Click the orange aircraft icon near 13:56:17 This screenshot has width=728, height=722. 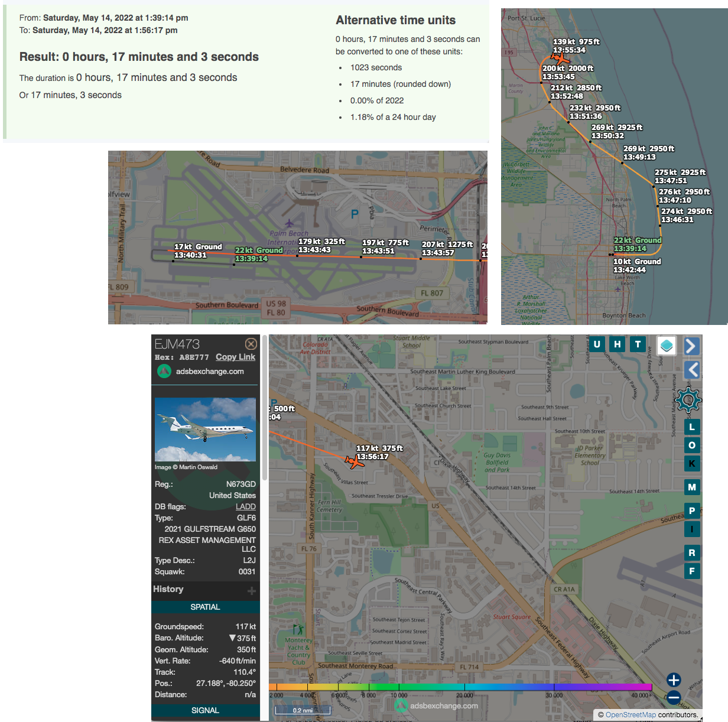coord(355,461)
